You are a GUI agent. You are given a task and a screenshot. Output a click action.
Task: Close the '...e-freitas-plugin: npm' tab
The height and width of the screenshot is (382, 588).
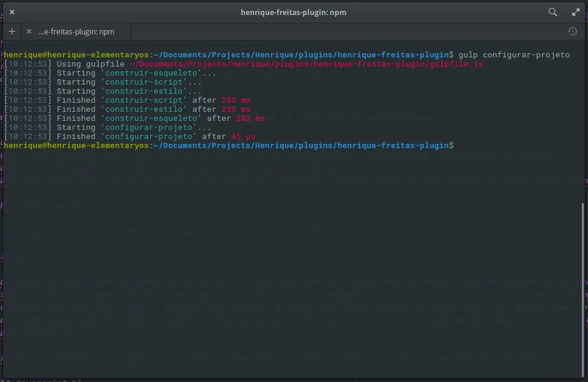point(28,31)
